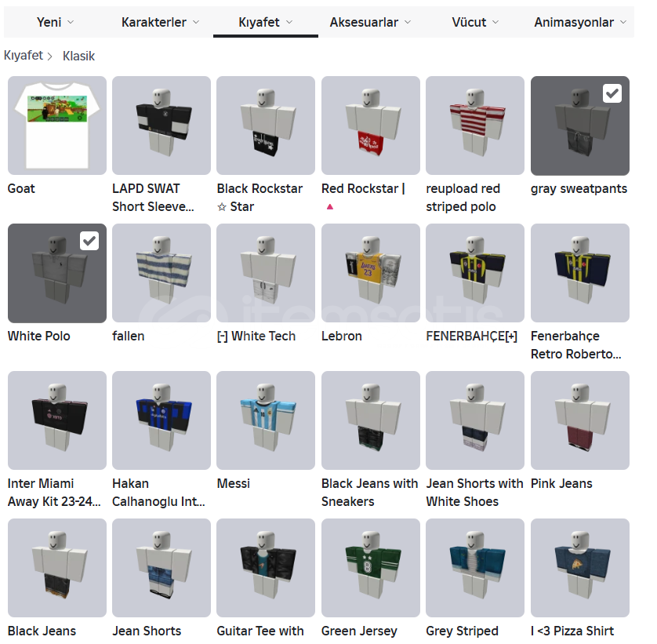Select the Goat t-shirt thumbnail
657x644 pixels.
[57, 126]
